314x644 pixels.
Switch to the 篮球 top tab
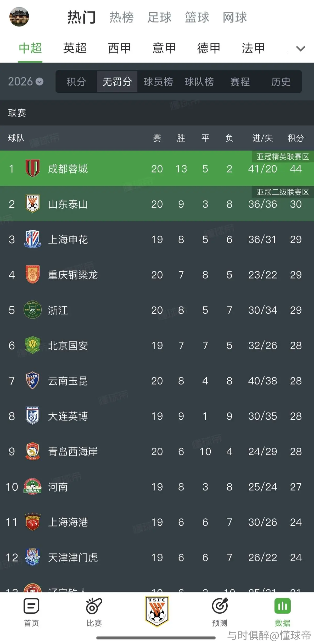197,17
